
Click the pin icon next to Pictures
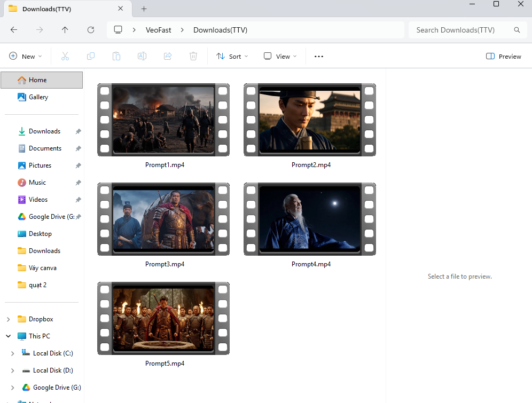click(x=79, y=165)
